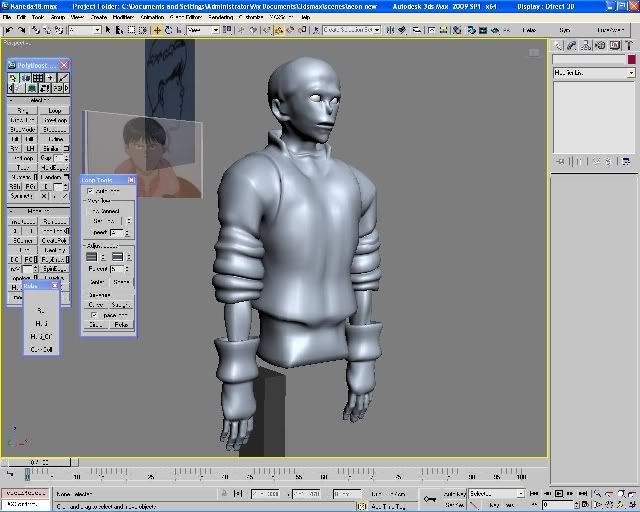The width and height of the screenshot is (640, 512).
Task: Toggle the Auto loop checkbox in Loop Tools
Action: point(91,191)
